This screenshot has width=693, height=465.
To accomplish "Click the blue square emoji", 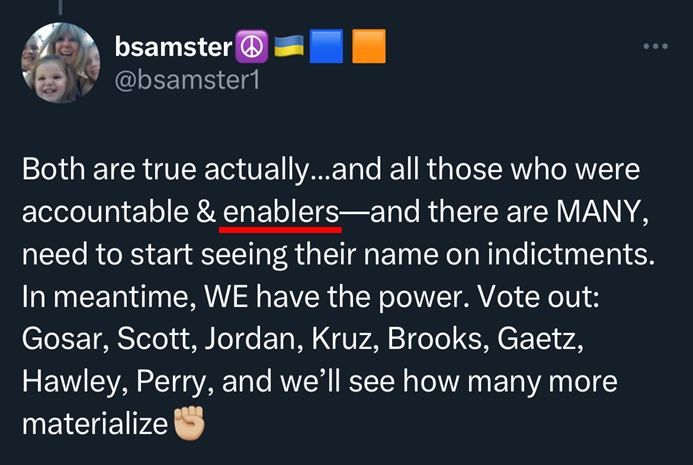I will (326, 46).
